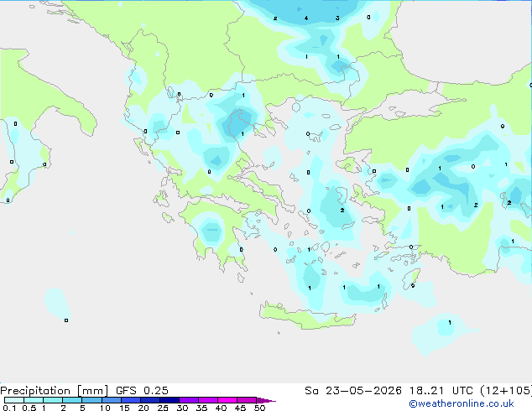Select the 30–35 mm purple legend swatch
Screen dimensions: 532x411
click(x=188, y=400)
